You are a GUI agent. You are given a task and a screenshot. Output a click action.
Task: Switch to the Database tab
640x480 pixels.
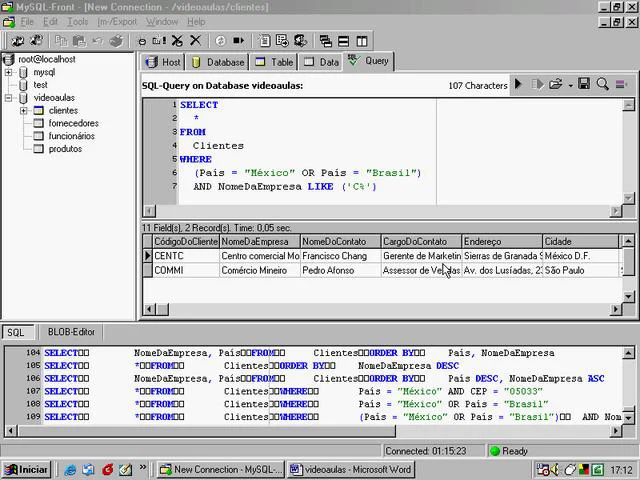coord(217,62)
